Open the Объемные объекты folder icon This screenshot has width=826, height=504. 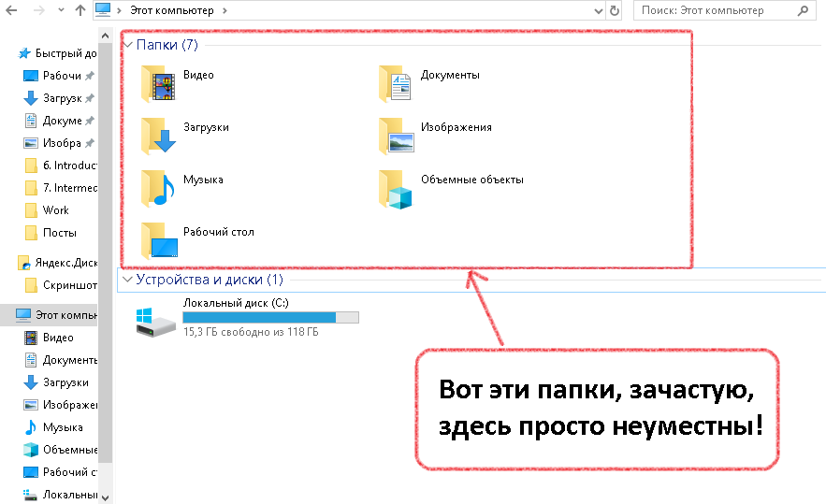(396, 189)
